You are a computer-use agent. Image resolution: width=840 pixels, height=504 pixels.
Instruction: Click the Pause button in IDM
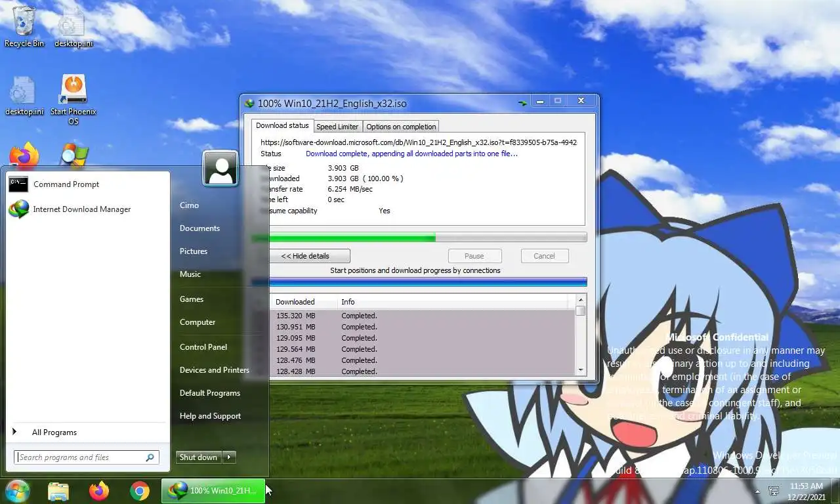(474, 256)
